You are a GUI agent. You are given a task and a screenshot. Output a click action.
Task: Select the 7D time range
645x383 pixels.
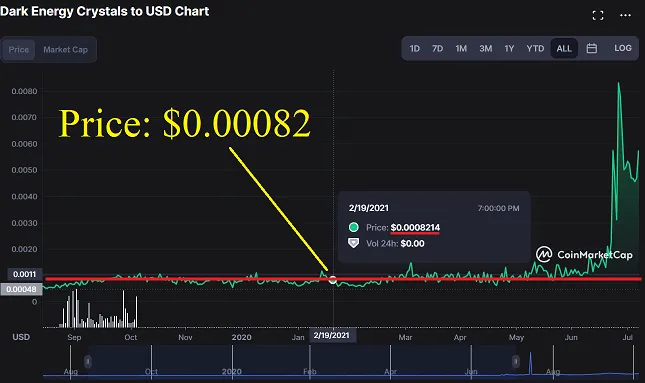point(437,49)
